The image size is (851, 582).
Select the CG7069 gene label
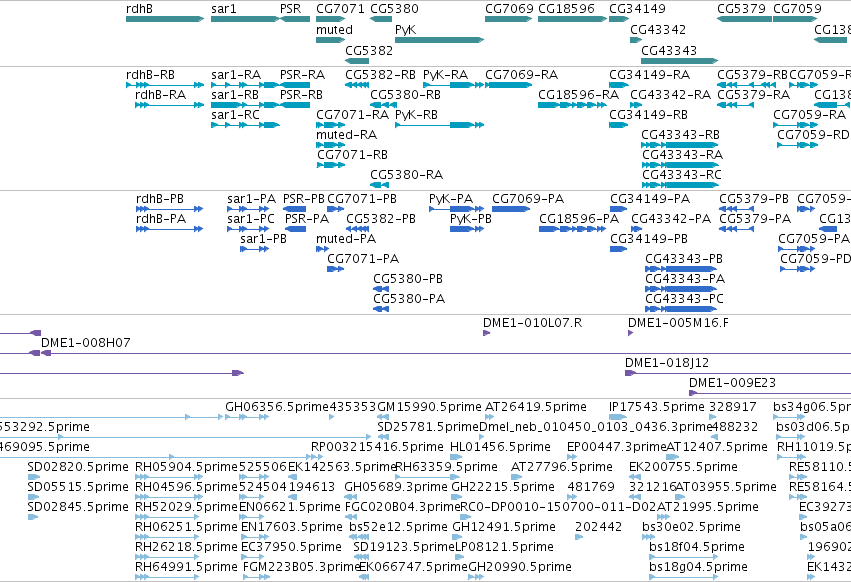click(510, 9)
